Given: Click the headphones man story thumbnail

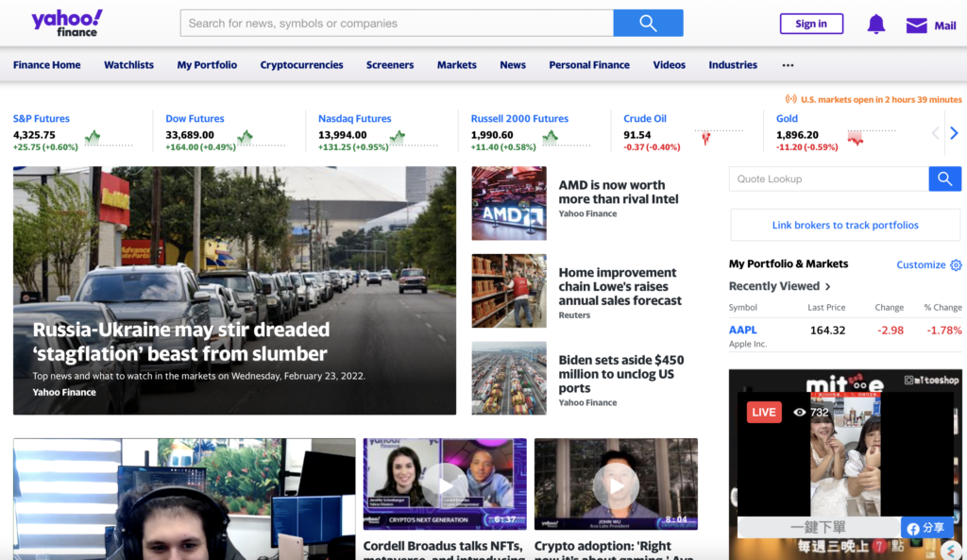Looking at the screenshot, I should click(x=184, y=499).
